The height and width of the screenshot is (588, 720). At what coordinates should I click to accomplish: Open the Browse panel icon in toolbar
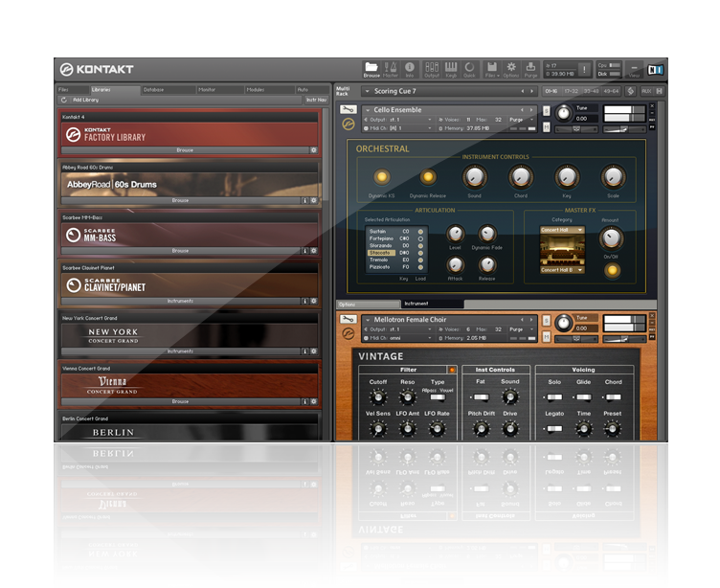pos(371,68)
